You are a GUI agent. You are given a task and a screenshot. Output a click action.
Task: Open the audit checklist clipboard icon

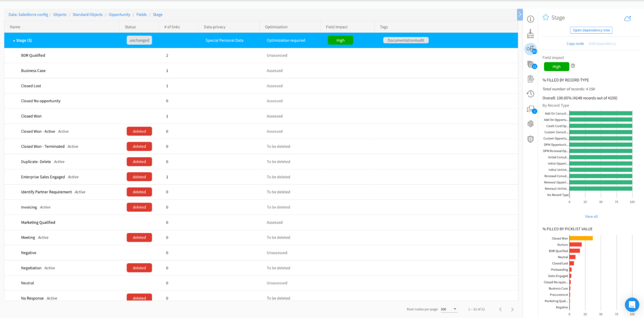tap(531, 79)
